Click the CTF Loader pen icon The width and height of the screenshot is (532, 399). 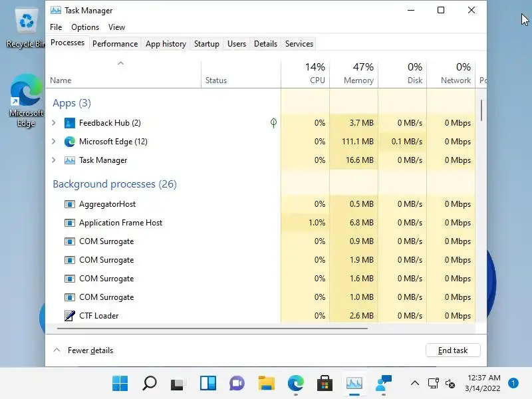[70, 316]
